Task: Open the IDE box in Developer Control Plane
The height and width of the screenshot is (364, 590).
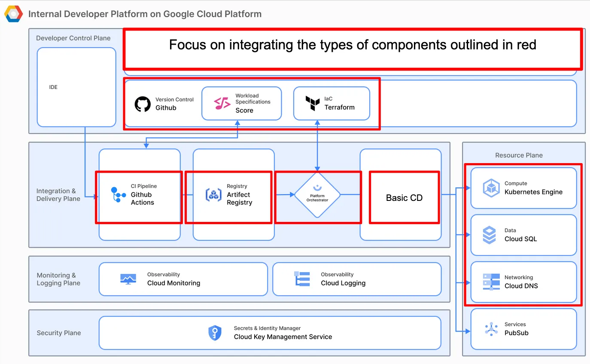Action: [x=76, y=87]
